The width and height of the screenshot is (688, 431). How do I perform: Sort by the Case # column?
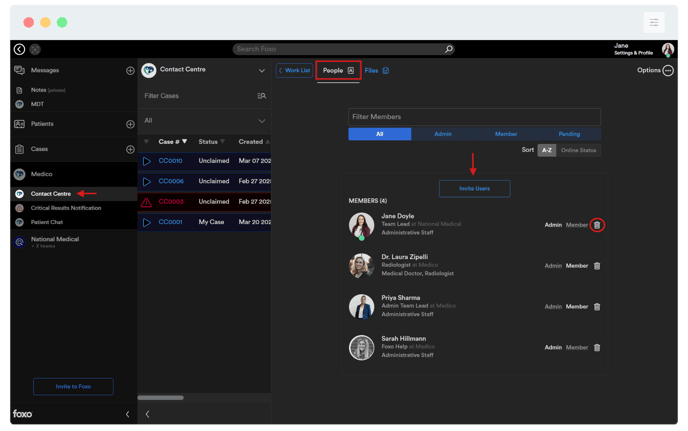point(172,142)
